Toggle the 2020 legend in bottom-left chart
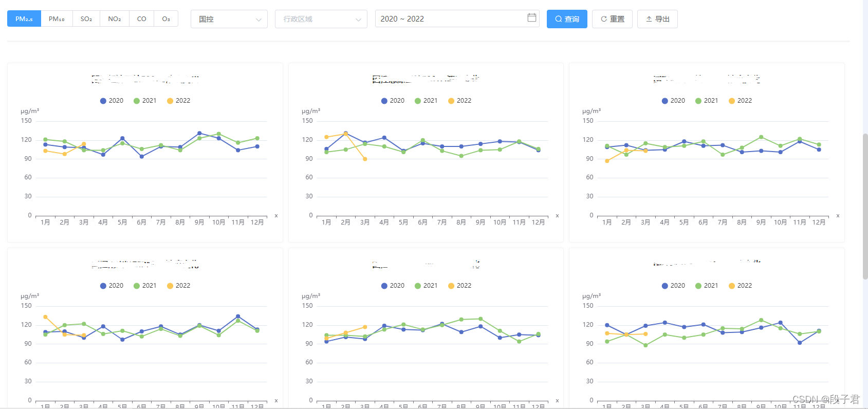 coord(112,286)
